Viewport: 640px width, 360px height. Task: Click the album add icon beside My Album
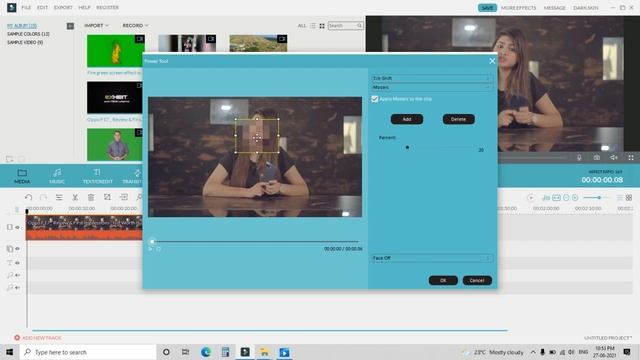click(x=70, y=26)
